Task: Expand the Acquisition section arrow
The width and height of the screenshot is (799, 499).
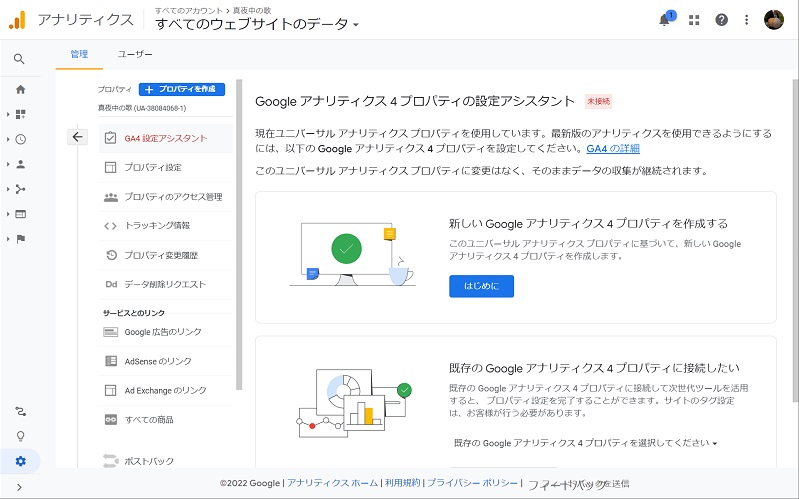Action: [8, 189]
